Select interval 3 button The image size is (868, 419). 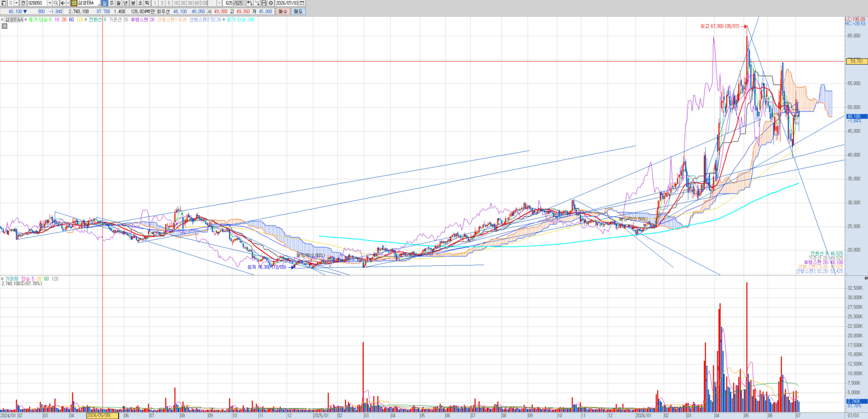point(162,3)
